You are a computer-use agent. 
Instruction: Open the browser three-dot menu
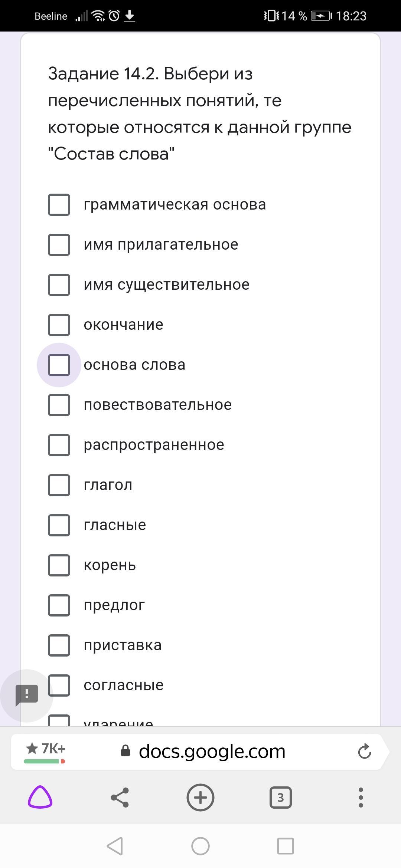coord(361,797)
